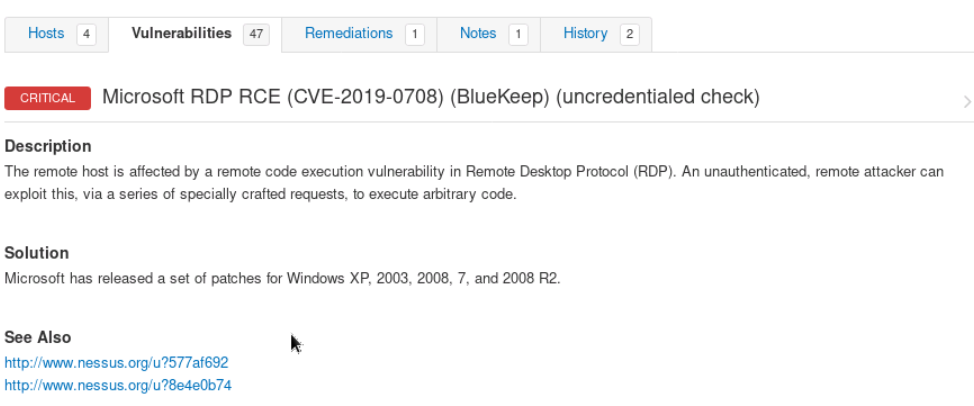Click the Microsoft patches solution text

click(x=282, y=277)
